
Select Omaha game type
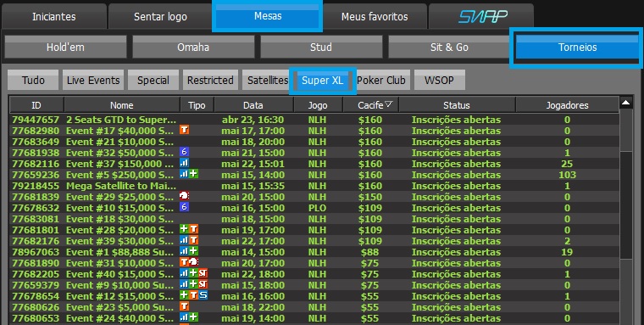(x=193, y=47)
